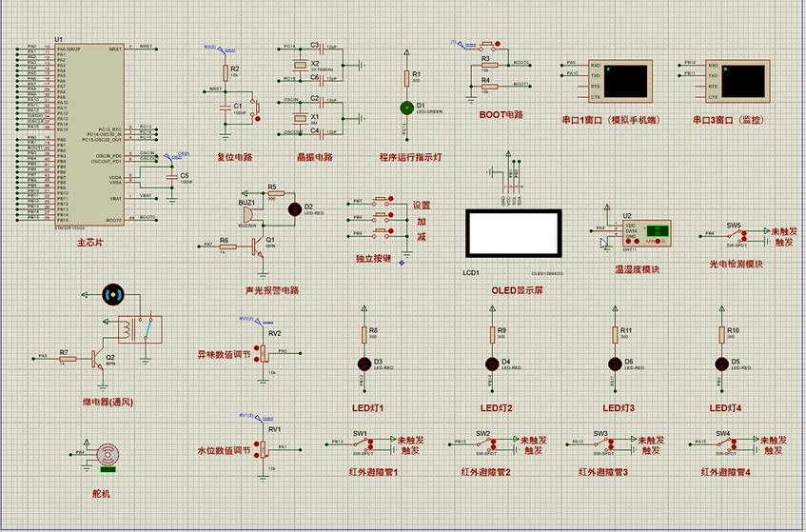Select red LED D6 of LED灯3
The width and height of the screenshot is (806, 532).
click(x=616, y=364)
